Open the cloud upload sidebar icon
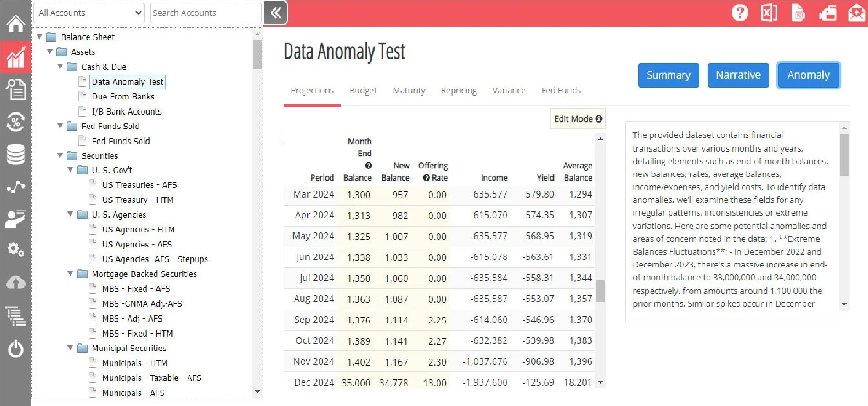 click(x=16, y=283)
